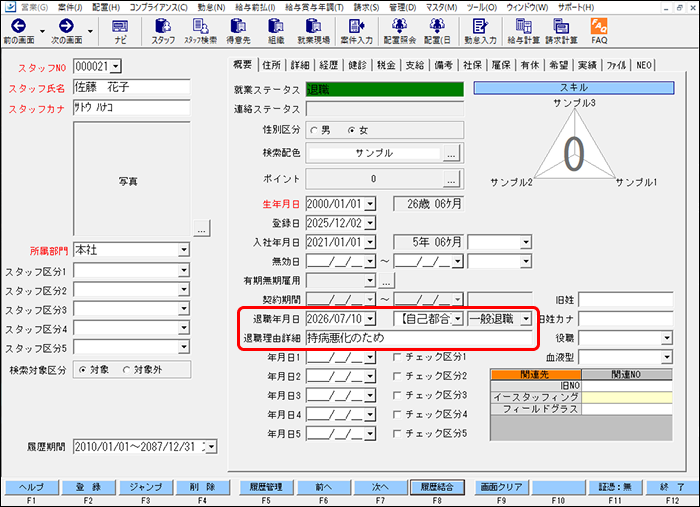Click the blue スキル header button

point(574,87)
